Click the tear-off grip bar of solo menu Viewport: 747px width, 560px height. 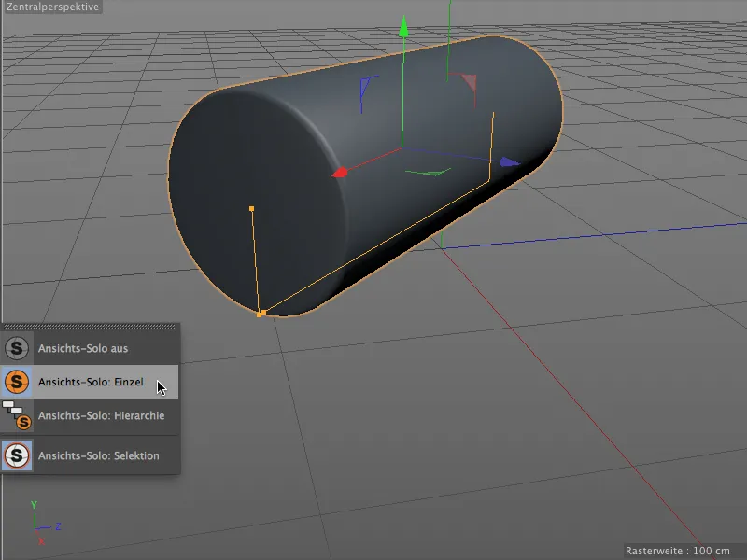click(x=90, y=327)
